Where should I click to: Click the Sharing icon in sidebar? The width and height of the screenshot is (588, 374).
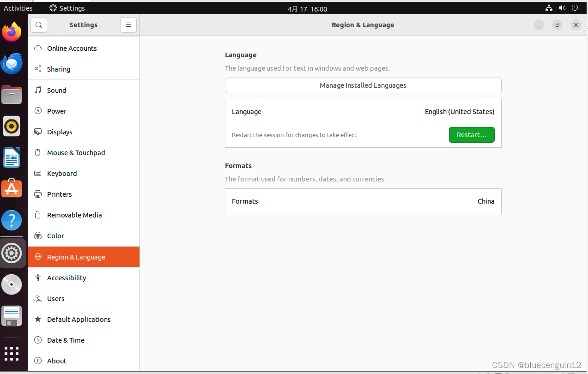[38, 69]
